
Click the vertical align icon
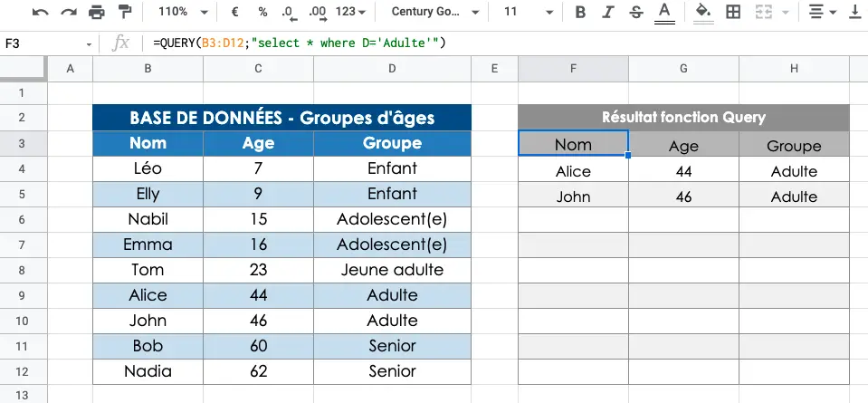pos(856,12)
